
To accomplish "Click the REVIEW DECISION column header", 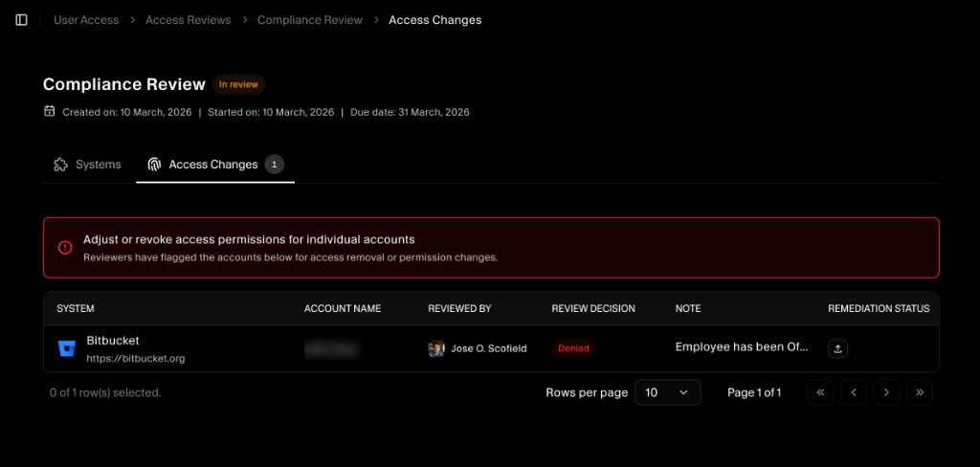I will click(x=593, y=309).
